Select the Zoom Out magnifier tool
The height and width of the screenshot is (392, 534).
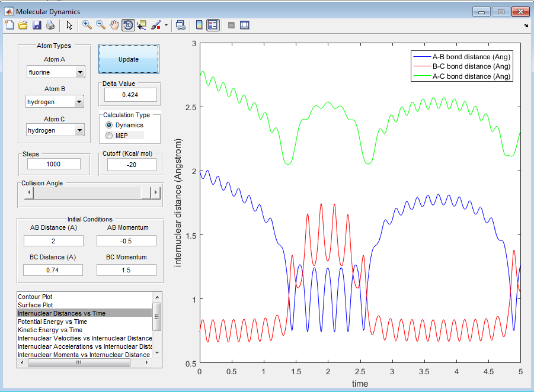point(101,25)
